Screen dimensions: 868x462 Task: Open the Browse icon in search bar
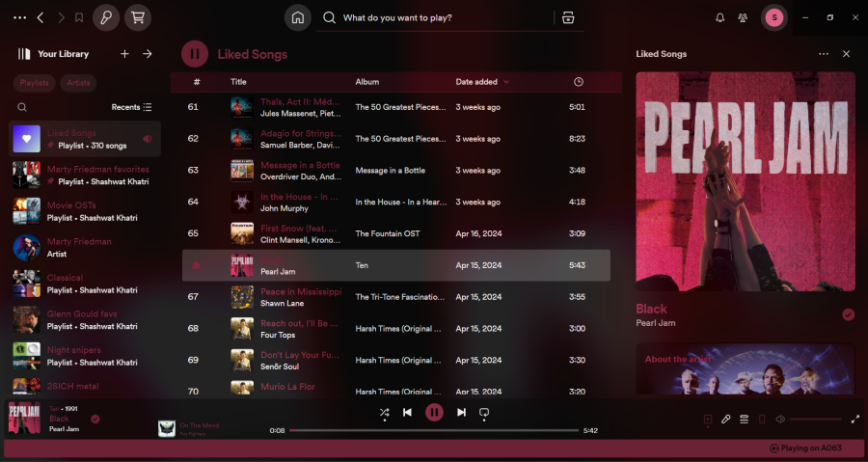point(568,17)
